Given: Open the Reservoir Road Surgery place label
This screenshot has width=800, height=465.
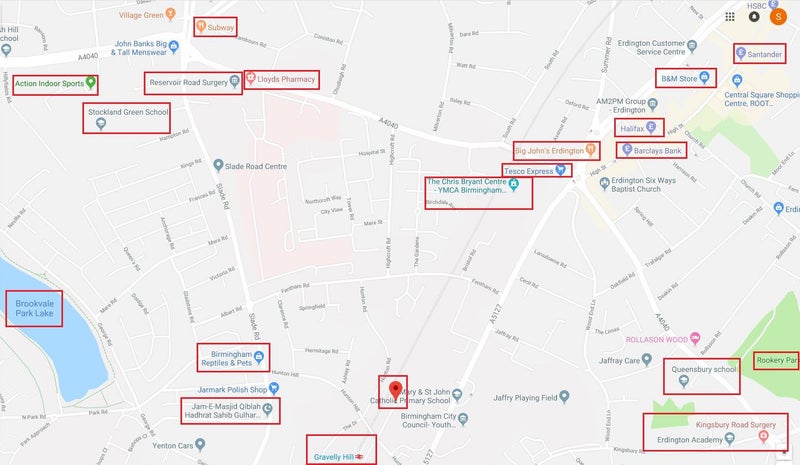Looking at the screenshot, I should coord(188,82).
